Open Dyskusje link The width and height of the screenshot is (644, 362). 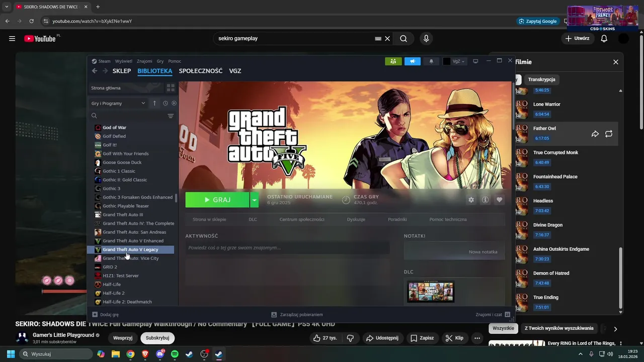(x=356, y=219)
